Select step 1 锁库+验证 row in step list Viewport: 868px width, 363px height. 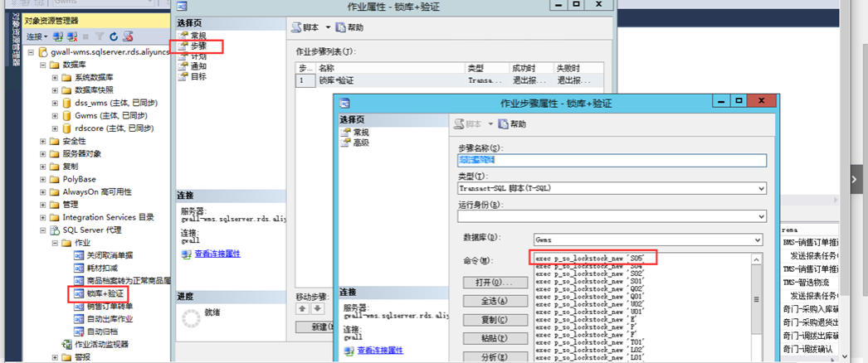coord(449,80)
